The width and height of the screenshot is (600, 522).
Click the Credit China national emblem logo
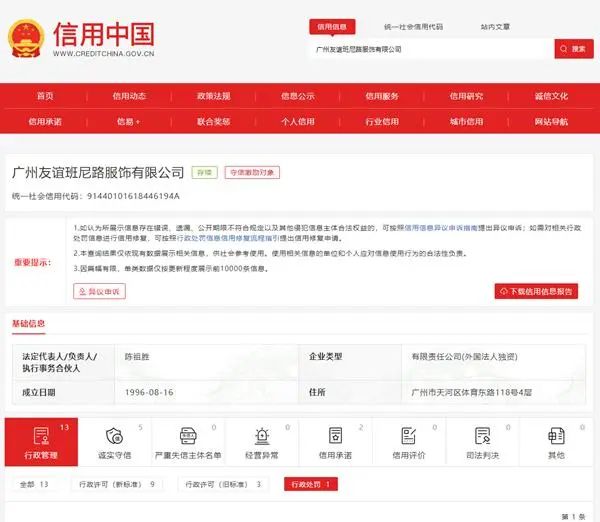tap(26, 38)
